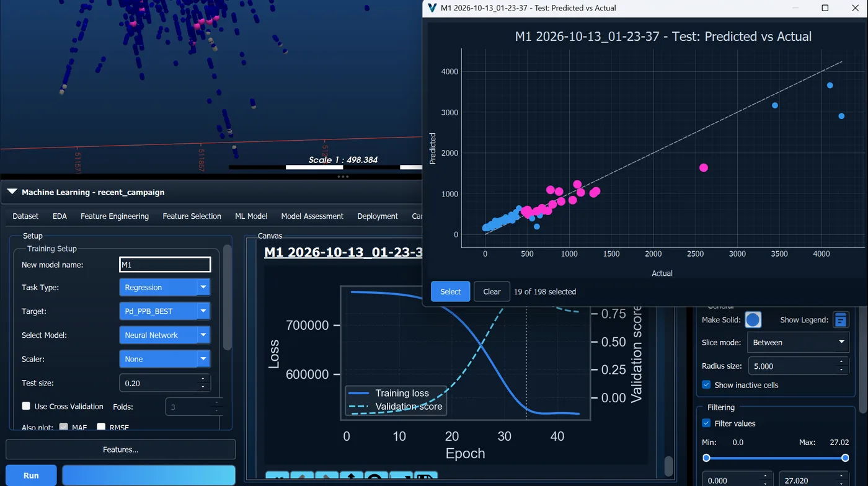Click Select in the plot window

point(450,291)
